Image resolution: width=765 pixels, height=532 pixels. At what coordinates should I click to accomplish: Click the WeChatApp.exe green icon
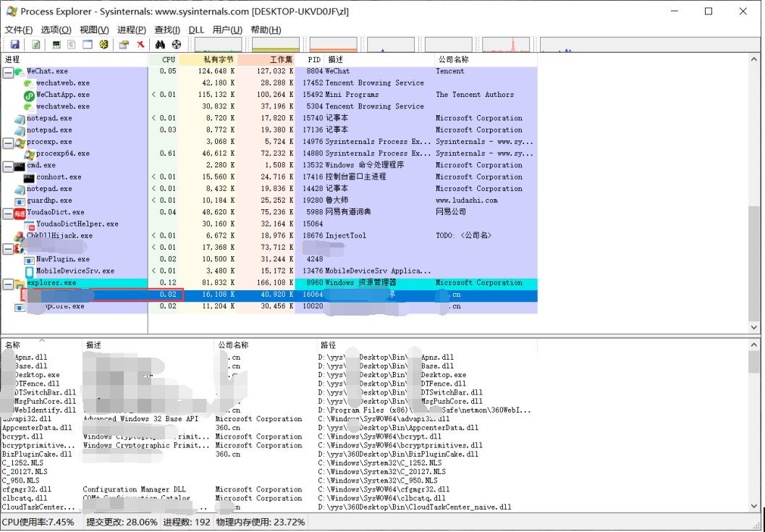pos(29,95)
